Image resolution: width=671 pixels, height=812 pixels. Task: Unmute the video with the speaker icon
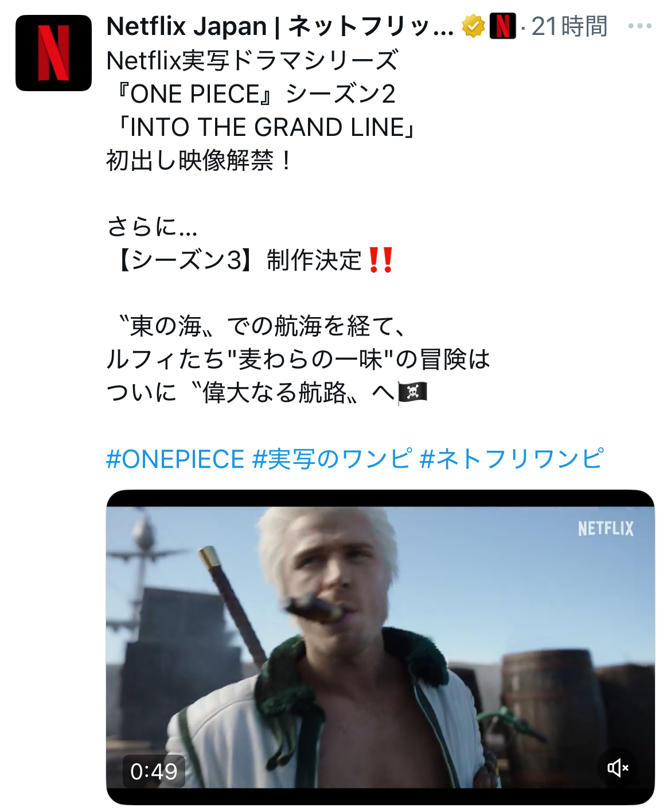click(x=618, y=767)
